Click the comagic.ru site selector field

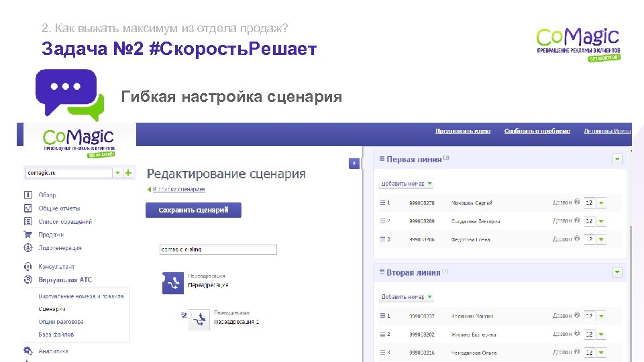[x=68, y=173]
